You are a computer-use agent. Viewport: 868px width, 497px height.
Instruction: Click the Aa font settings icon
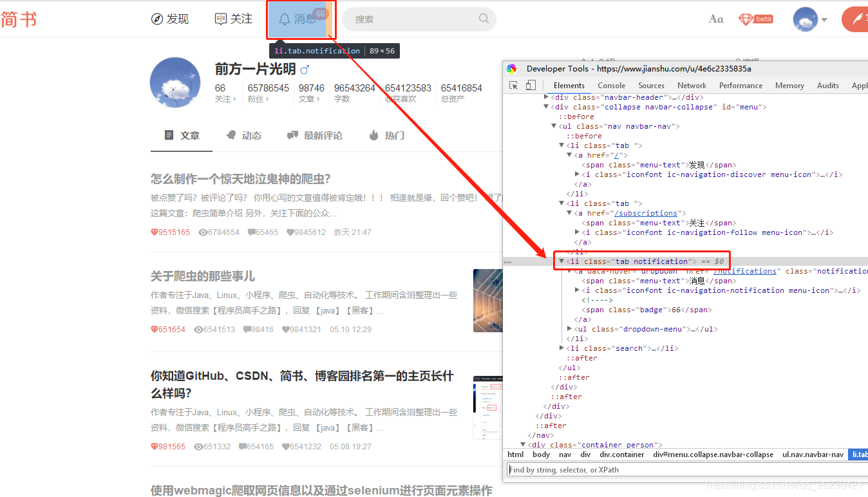715,19
